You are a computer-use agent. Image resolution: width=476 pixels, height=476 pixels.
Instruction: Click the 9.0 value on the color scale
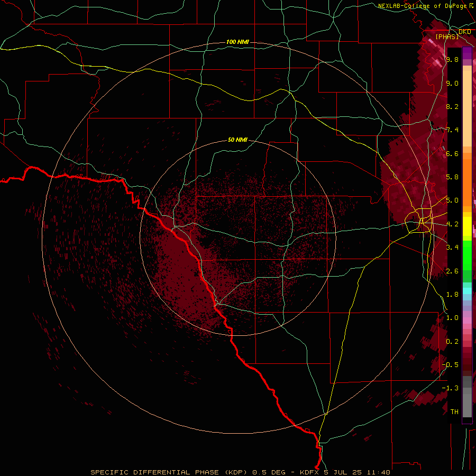[x=452, y=83]
